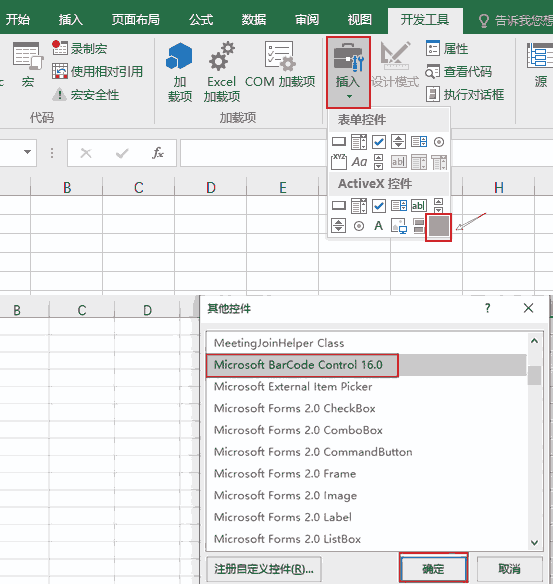
Task: Click the formula bar input field
Action: tap(253, 153)
